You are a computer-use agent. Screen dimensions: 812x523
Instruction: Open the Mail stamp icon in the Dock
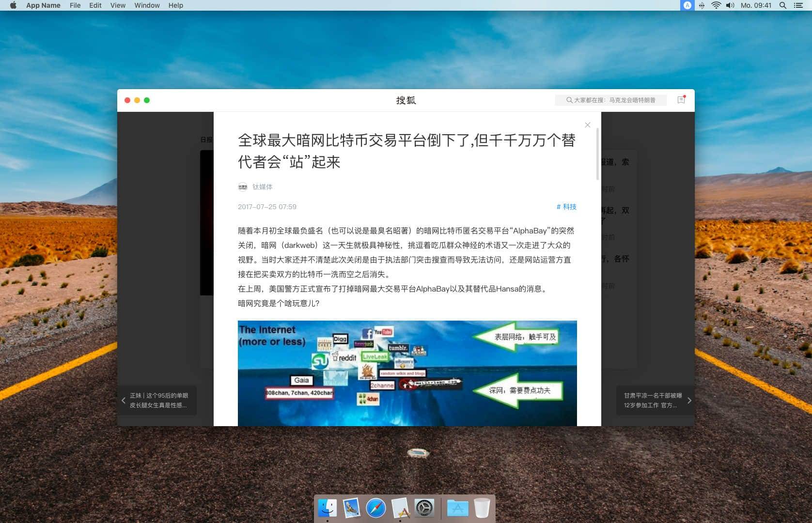(351, 508)
